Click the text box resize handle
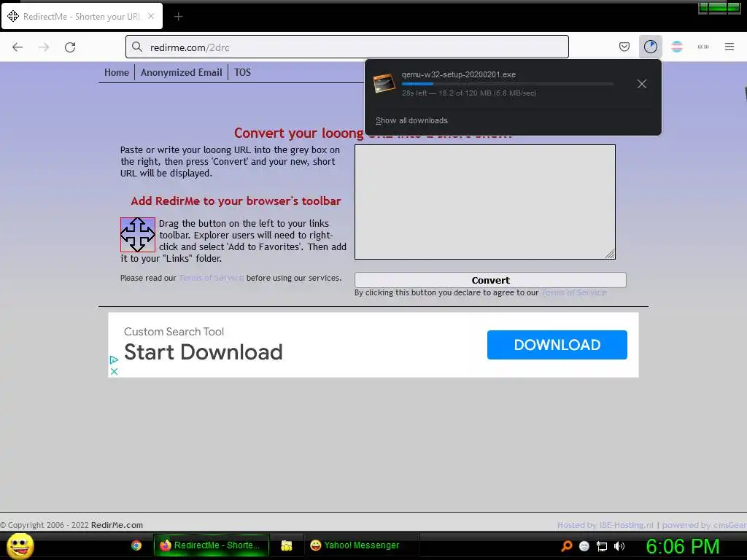 [611, 254]
